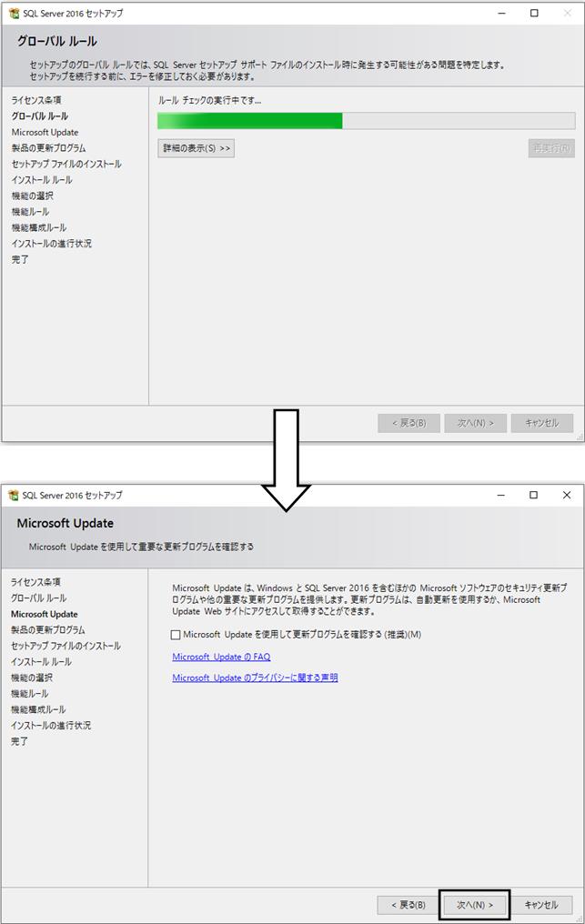Select 機能の選択 step in lower window sidebar
The height and width of the screenshot is (924, 585).
[x=32, y=678]
